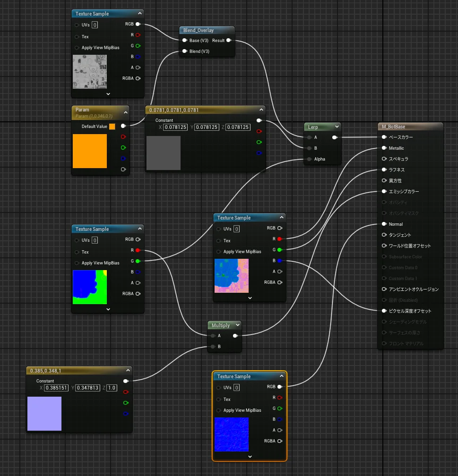This screenshot has height=476, width=458.
Task: Click the orange Default Value color swatch
Action: pyautogui.click(x=112, y=127)
